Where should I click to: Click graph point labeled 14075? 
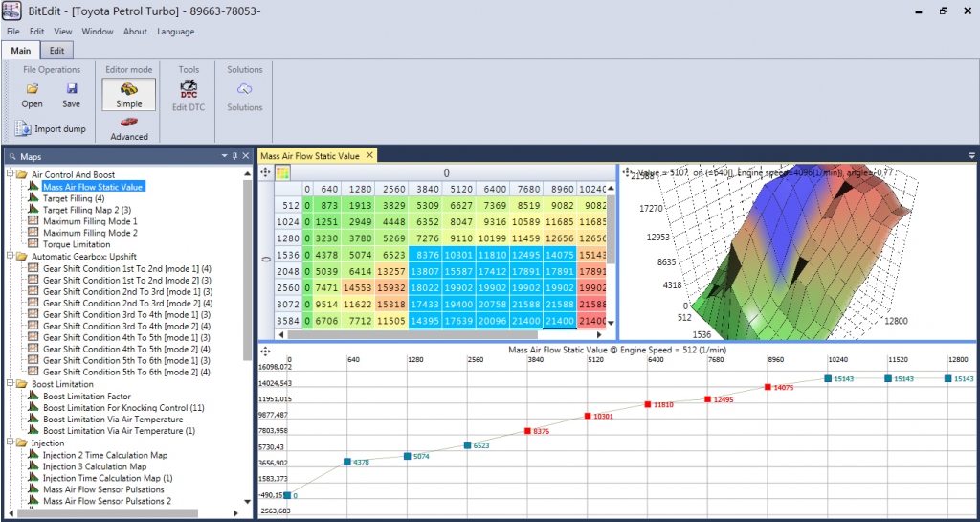(x=768, y=387)
